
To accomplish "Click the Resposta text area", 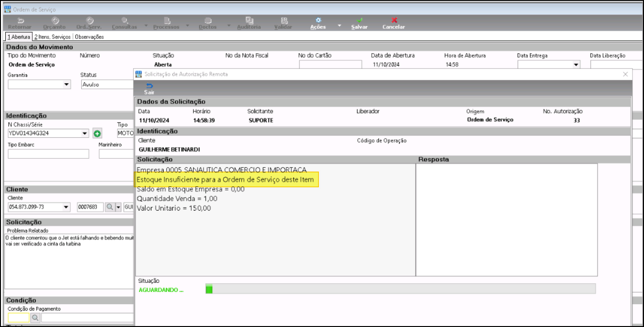I will pyautogui.click(x=507, y=220).
